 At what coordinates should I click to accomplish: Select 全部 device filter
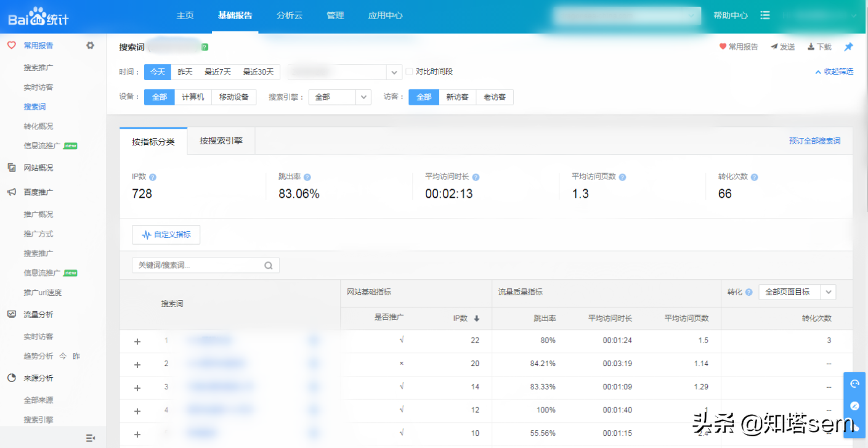click(160, 97)
